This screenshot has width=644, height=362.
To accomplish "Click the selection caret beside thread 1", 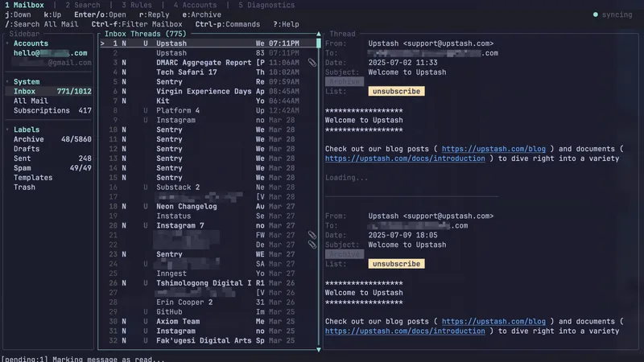I will (102, 43).
